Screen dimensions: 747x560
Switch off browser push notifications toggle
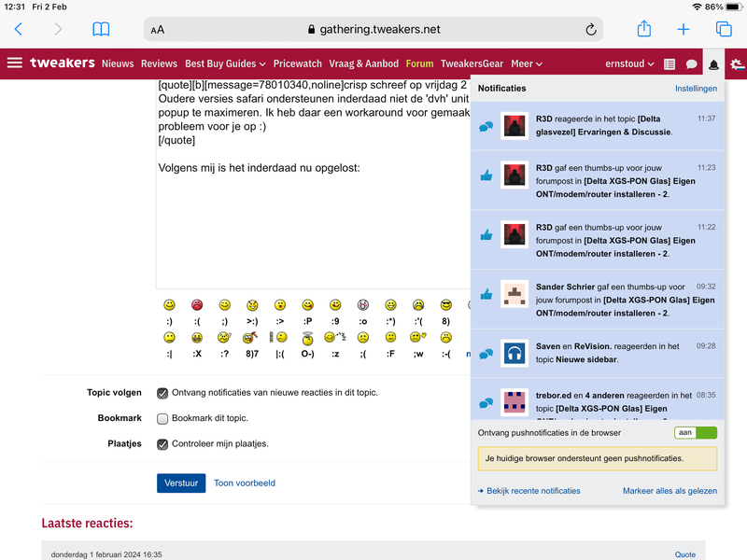point(696,432)
